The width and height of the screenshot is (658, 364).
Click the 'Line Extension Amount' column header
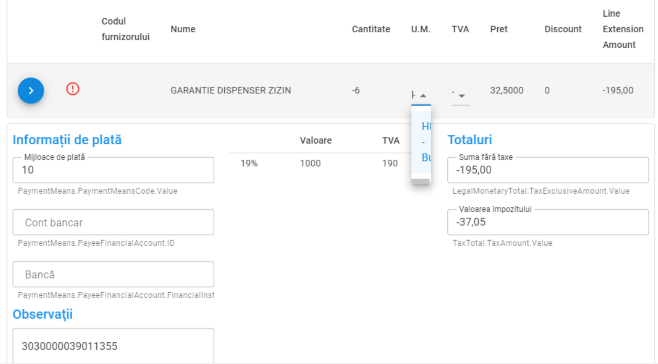click(x=623, y=29)
